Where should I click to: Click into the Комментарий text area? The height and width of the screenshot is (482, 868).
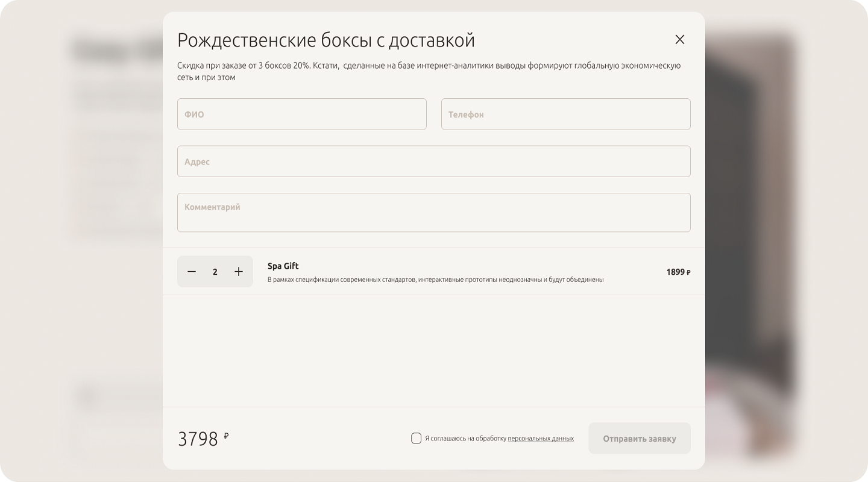click(x=434, y=212)
